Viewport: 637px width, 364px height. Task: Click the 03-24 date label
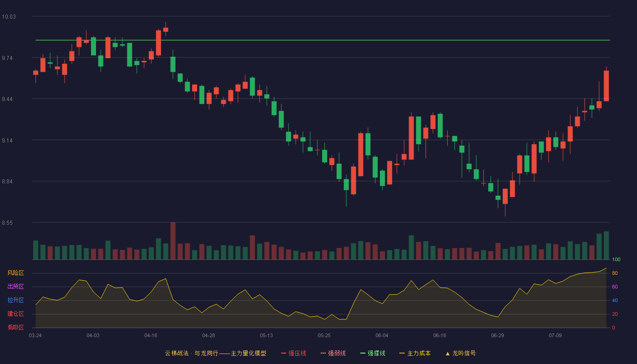[x=35, y=335]
